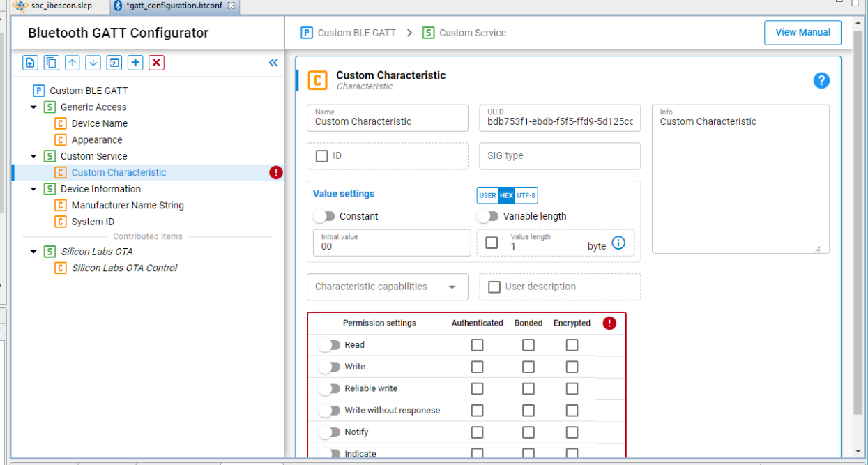Create a new item using the document icon
This screenshot has height=465, width=868.
coord(30,62)
